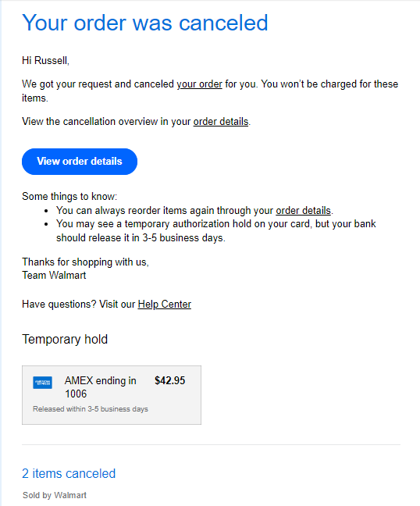Open the "your order" hyperlink

[x=199, y=84]
